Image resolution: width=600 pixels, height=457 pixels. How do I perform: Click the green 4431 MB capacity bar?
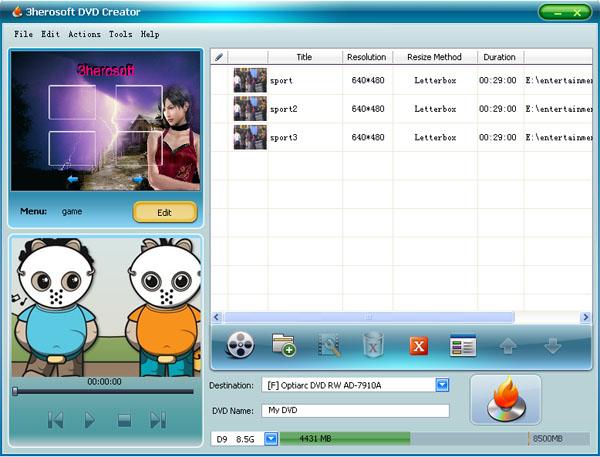coord(345,439)
